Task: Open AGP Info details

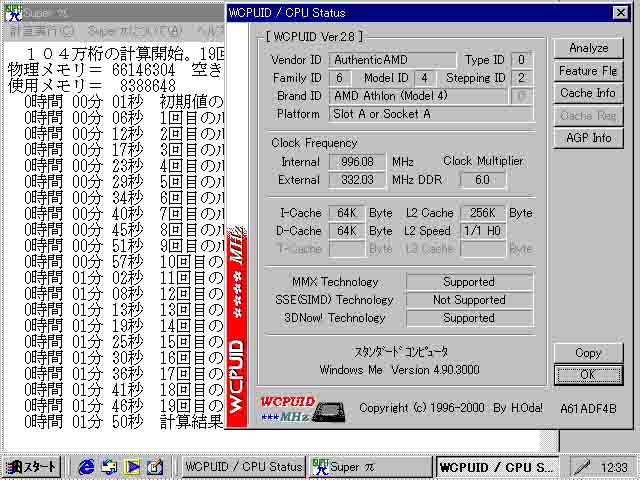Action: 588,138
